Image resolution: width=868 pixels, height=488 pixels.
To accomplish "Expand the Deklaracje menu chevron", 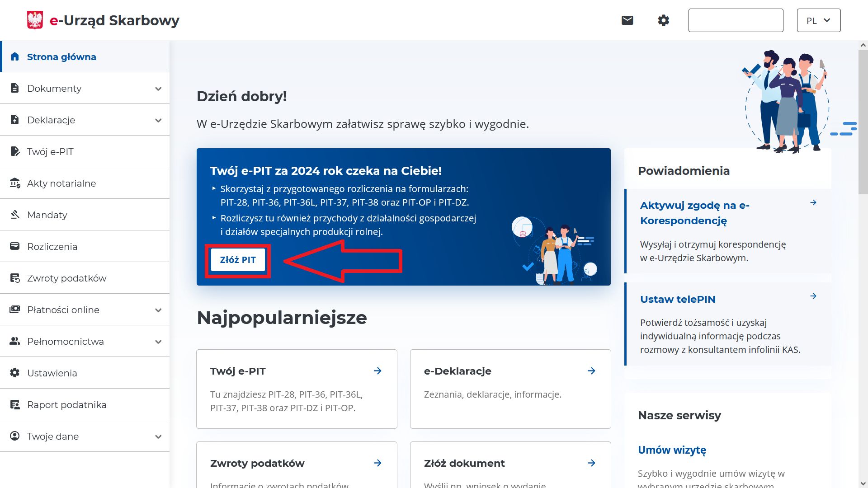I will pos(158,120).
